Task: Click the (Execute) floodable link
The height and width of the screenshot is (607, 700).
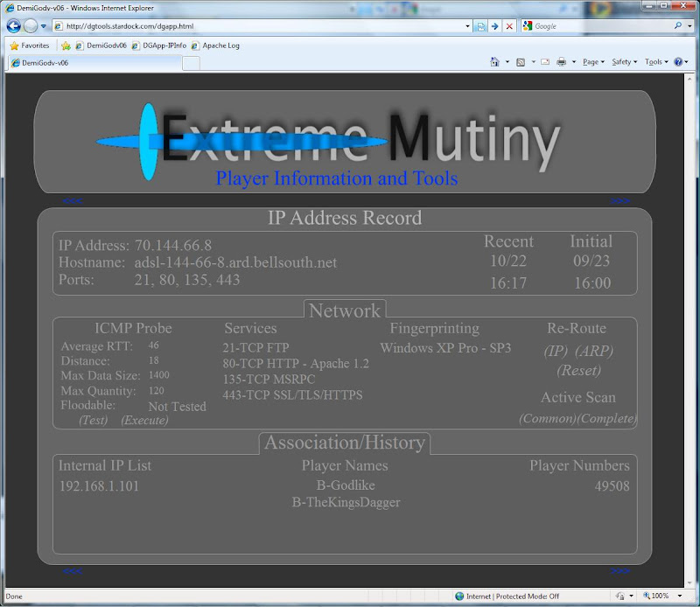Action: [x=144, y=420]
